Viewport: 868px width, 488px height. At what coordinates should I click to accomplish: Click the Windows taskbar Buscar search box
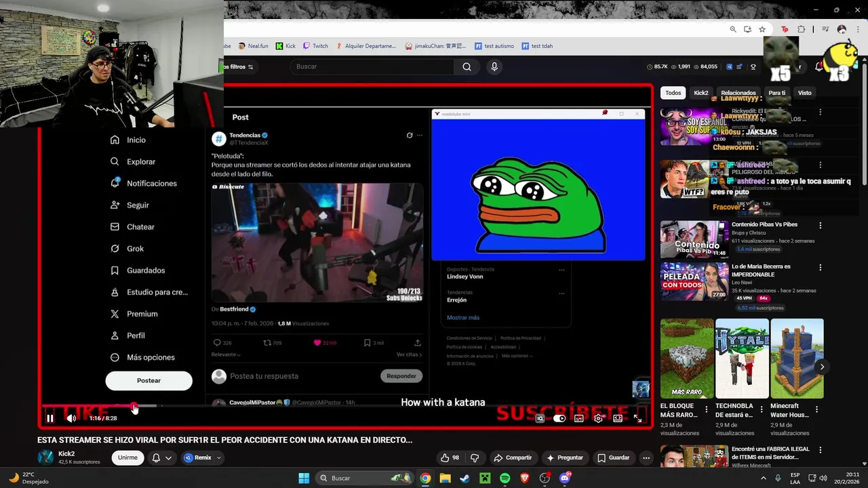point(366,478)
